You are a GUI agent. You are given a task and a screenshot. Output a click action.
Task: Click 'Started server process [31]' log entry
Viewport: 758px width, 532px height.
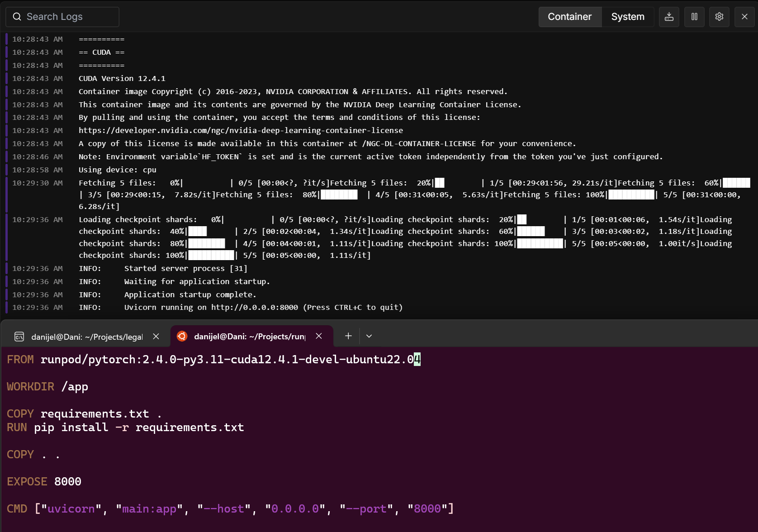coord(186,268)
